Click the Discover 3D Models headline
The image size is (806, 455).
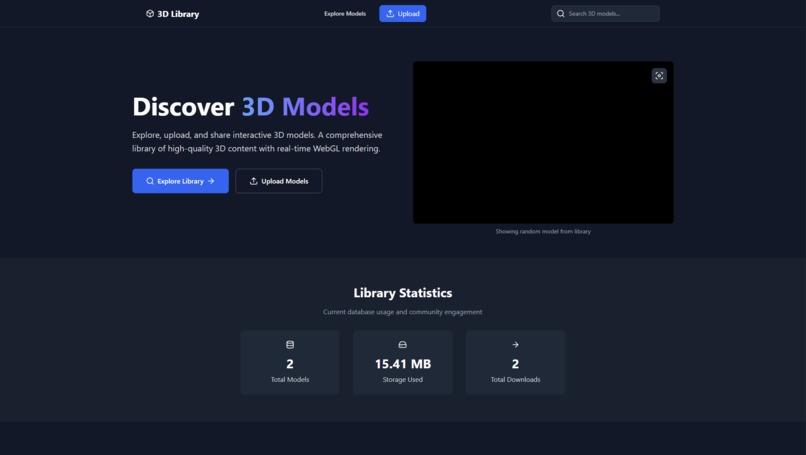(x=250, y=106)
